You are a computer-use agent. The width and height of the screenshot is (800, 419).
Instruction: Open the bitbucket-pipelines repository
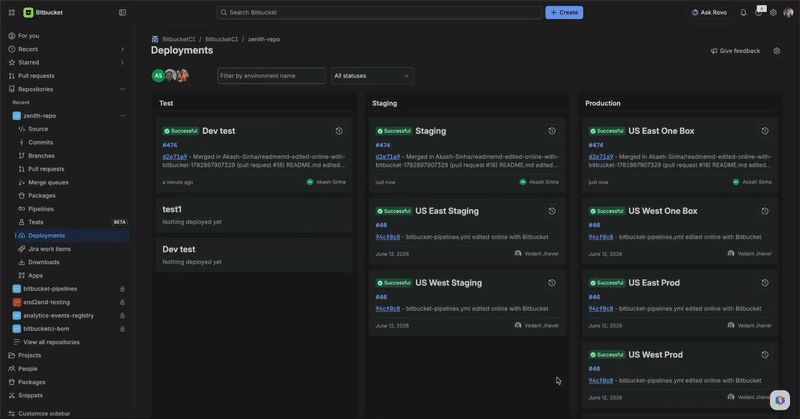50,289
